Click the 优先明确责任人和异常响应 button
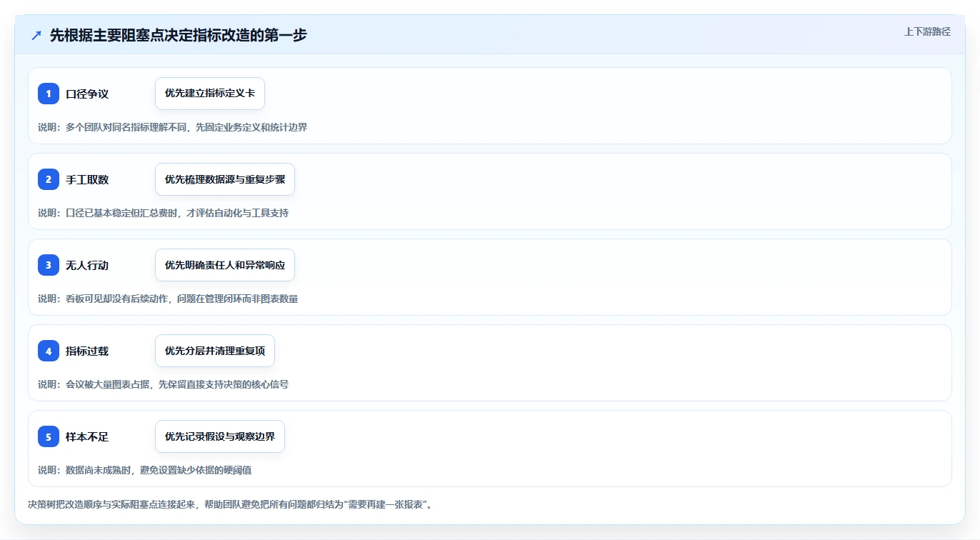980x540 pixels. pyautogui.click(x=225, y=265)
